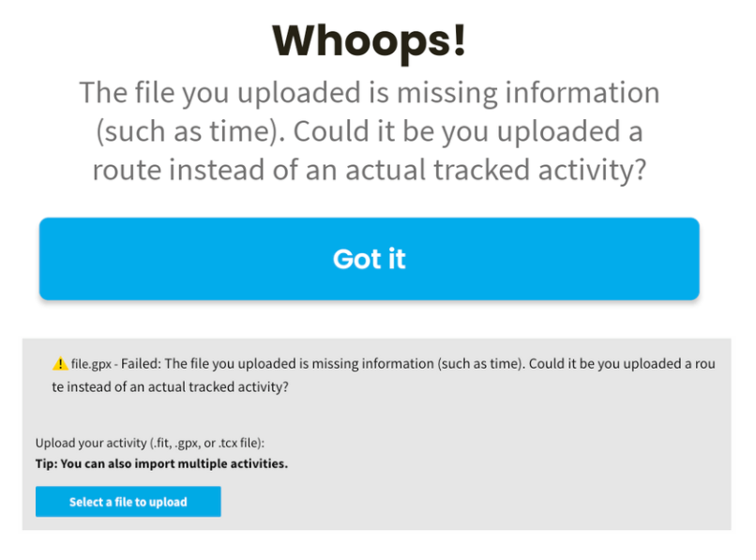The width and height of the screenshot is (756, 560).
Task: Click large text line starting '(such as time)'
Action: 369,131
